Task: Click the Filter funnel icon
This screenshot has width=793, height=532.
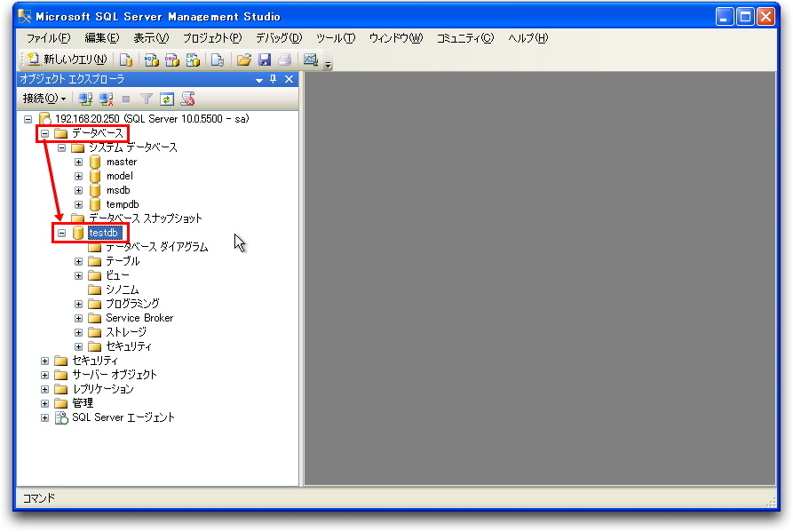Action: pyautogui.click(x=147, y=99)
